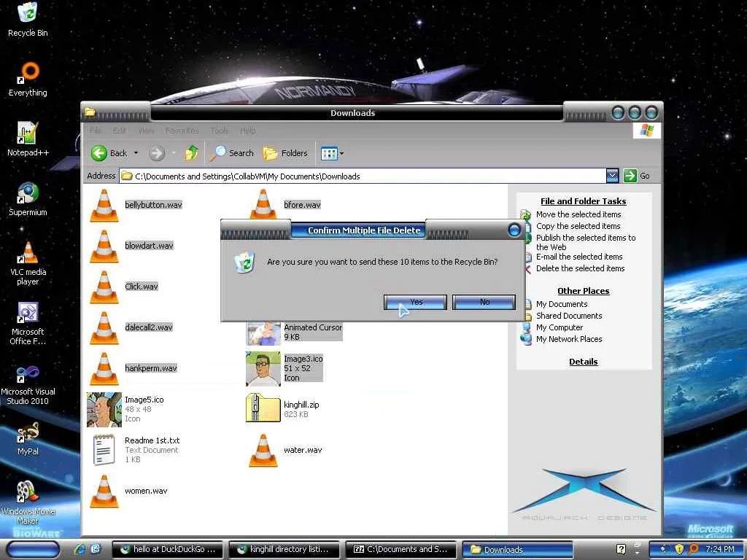Click the Forward arrow button
This screenshot has height=560, width=747.
point(157,153)
